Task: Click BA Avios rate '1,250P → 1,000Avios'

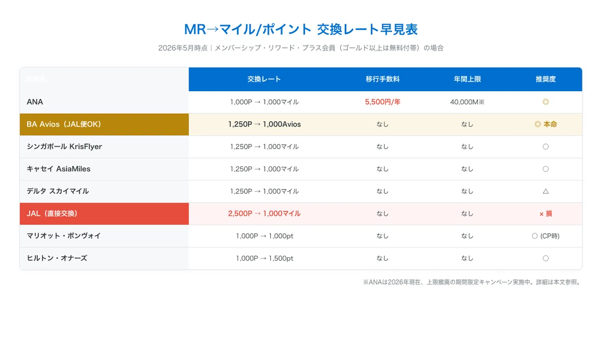Action: click(x=264, y=124)
